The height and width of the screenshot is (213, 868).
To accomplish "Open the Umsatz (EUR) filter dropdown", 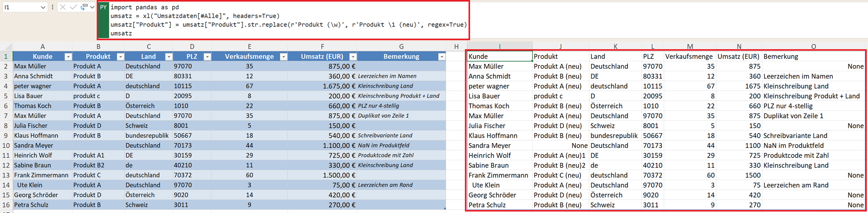I will pyautogui.click(x=353, y=57).
